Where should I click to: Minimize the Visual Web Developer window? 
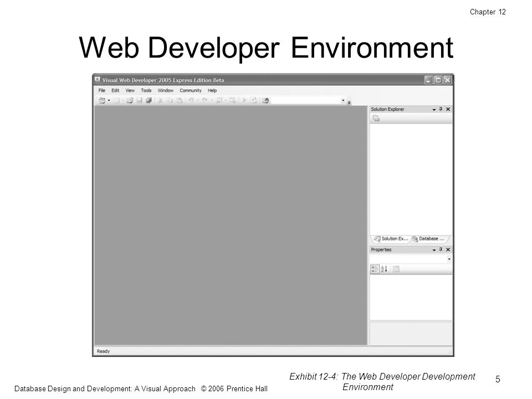click(428, 80)
